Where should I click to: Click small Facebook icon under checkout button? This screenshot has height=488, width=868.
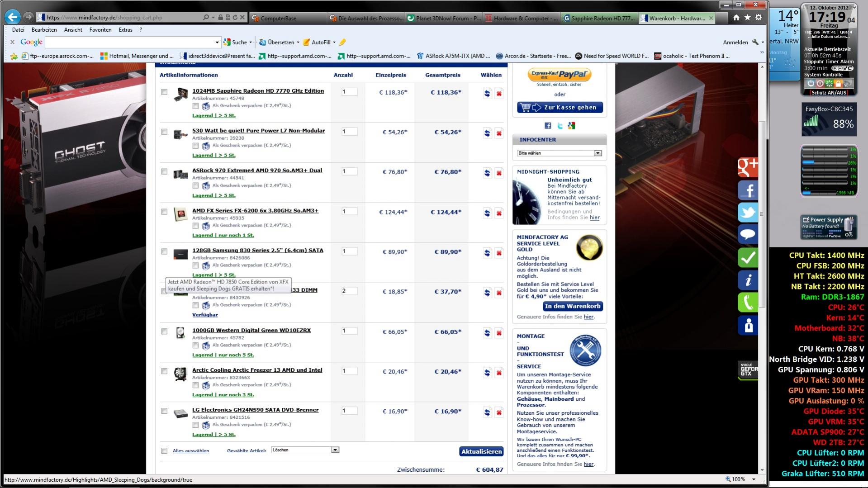(548, 126)
